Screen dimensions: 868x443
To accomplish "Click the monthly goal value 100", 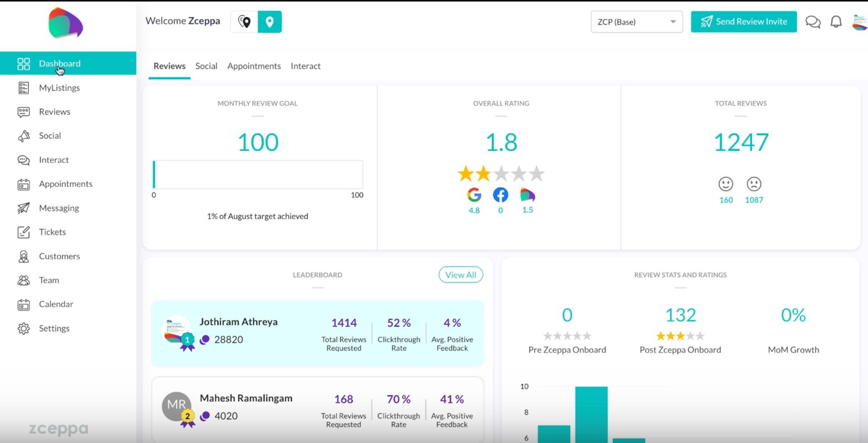I will 258,143.
